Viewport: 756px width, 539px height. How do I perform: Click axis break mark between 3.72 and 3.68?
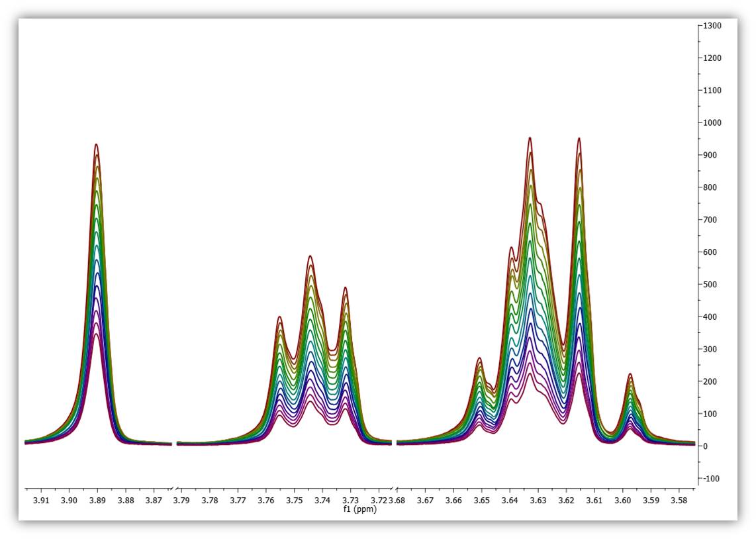tap(394, 489)
